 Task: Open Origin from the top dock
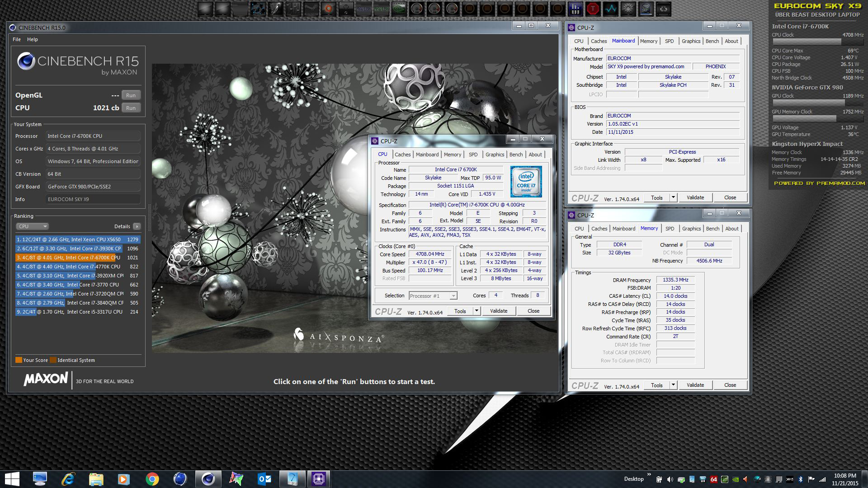pyautogui.click(x=329, y=9)
